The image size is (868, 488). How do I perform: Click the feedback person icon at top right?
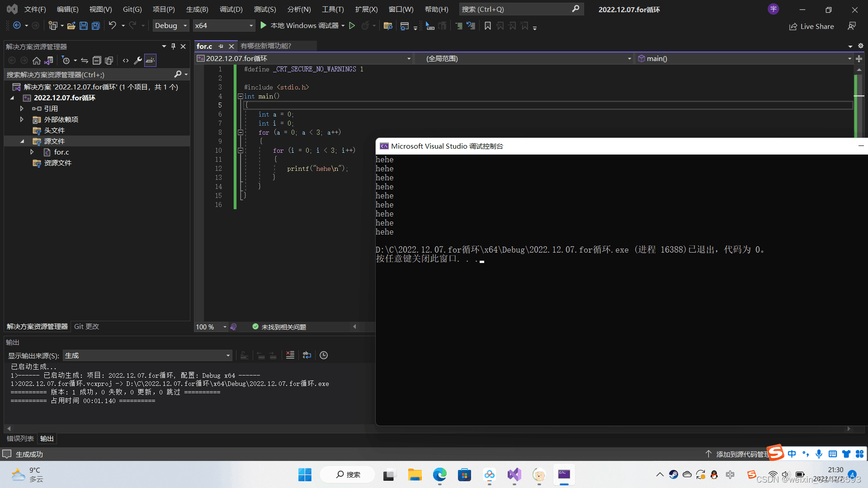(x=852, y=26)
